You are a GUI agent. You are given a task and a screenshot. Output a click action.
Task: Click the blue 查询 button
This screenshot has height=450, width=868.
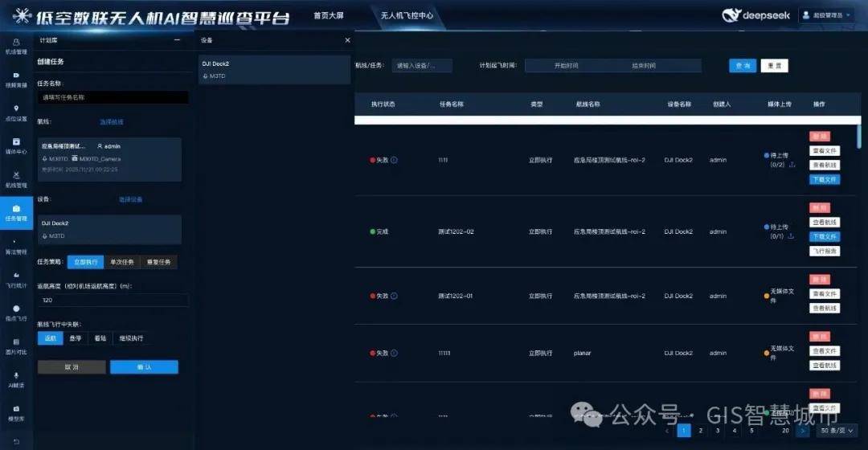[743, 66]
